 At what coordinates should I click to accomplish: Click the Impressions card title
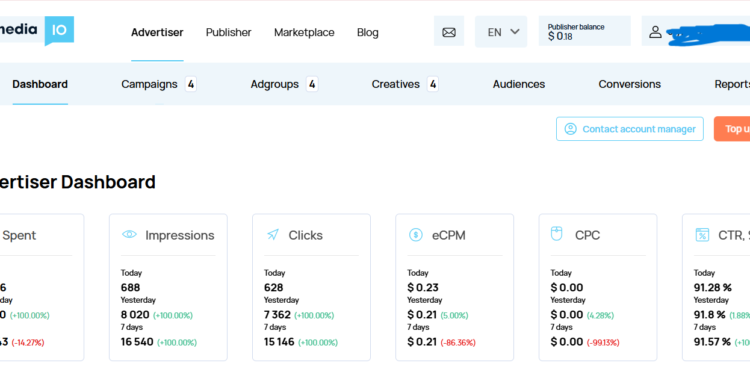(180, 235)
